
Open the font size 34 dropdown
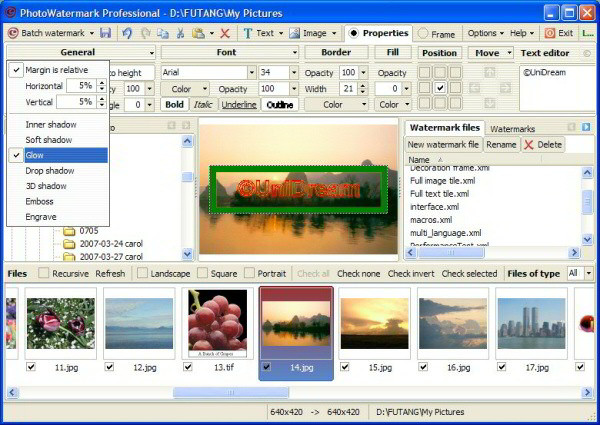(x=293, y=72)
